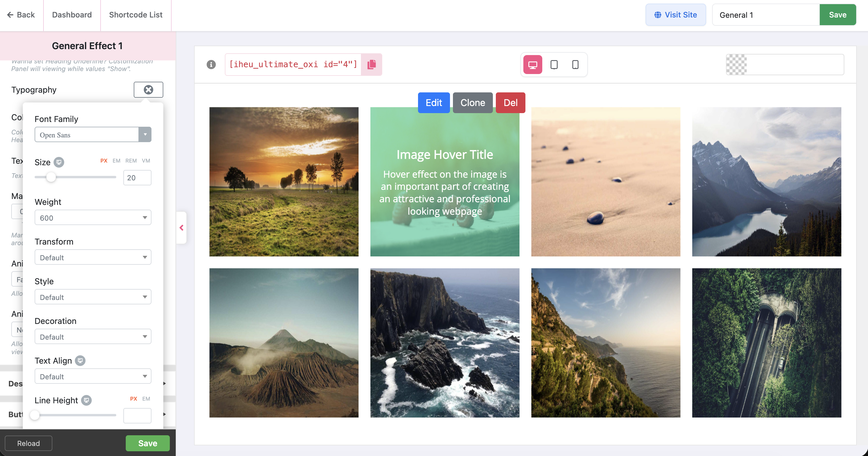Click responsive icon beside Line Height
Viewport: 868px width, 456px height.
[86, 400]
